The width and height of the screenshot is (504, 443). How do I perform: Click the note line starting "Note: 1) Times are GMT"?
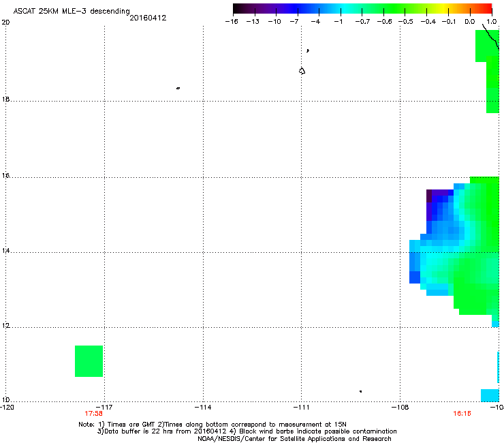pos(212,425)
